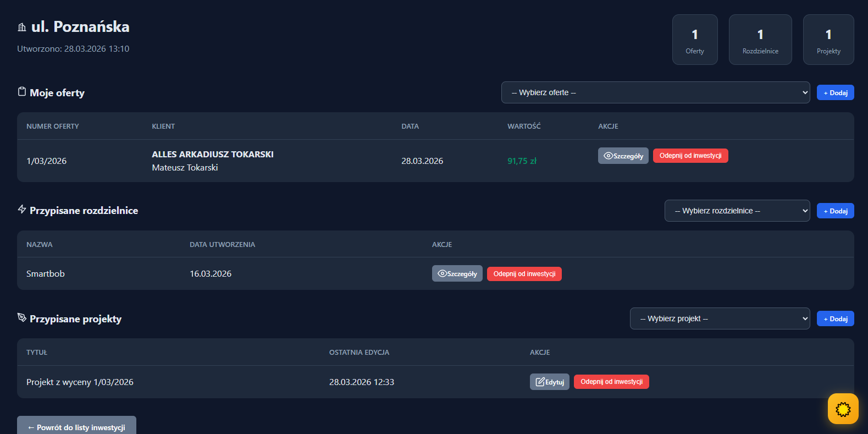Viewport: 868px width, 434px height.
Task: Click the eye icon in the offer row
Action: point(608,156)
